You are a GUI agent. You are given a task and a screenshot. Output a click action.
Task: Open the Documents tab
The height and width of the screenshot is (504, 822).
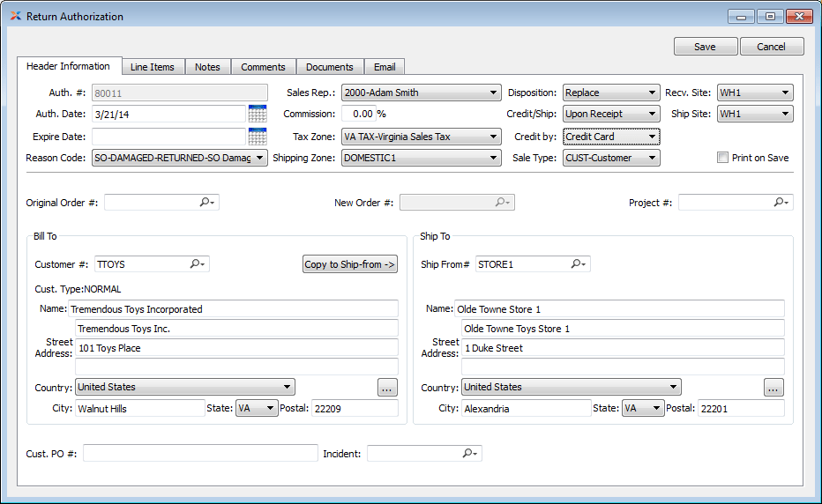pyautogui.click(x=330, y=67)
